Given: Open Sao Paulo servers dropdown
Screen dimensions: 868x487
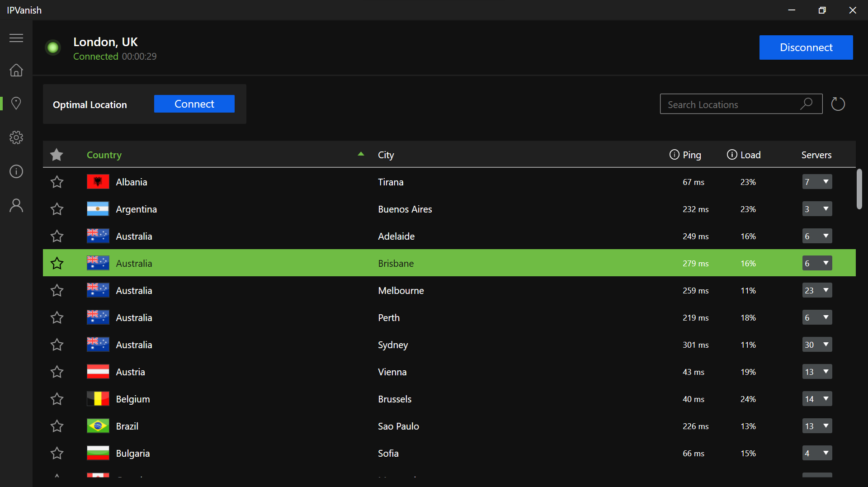Looking at the screenshot, I should click(817, 426).
